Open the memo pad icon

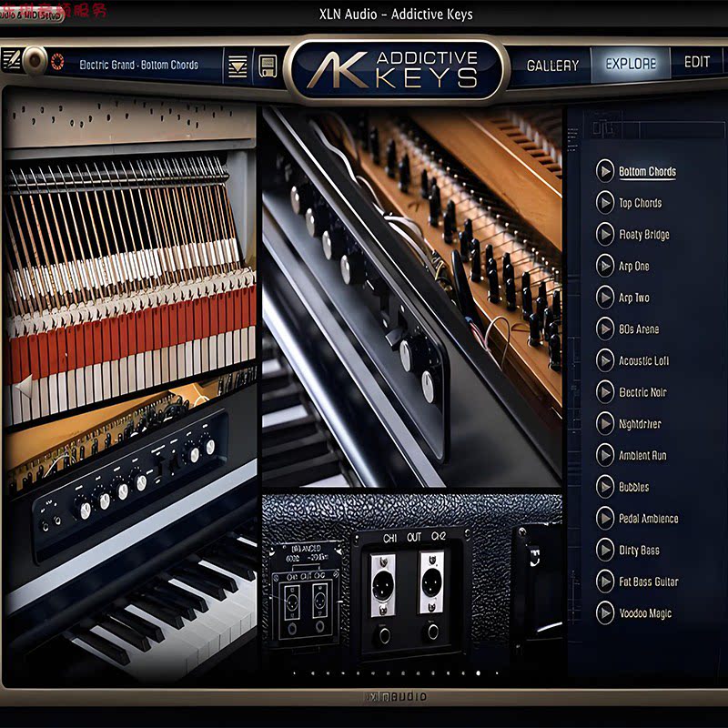(11, 60)
